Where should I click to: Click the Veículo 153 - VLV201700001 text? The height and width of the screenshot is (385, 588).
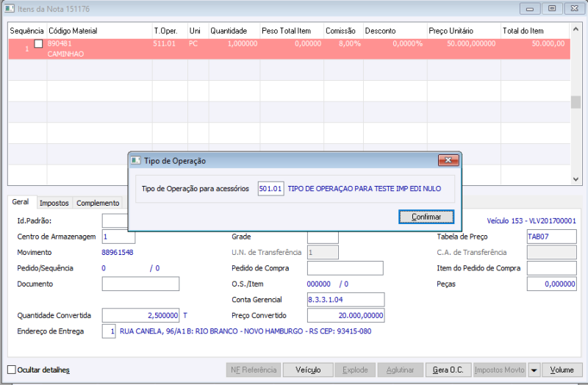coord(531,221)
